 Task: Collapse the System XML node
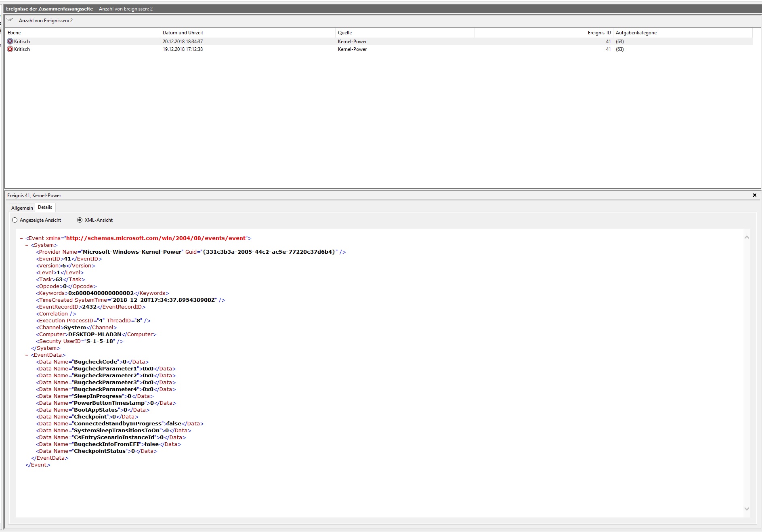27,245
